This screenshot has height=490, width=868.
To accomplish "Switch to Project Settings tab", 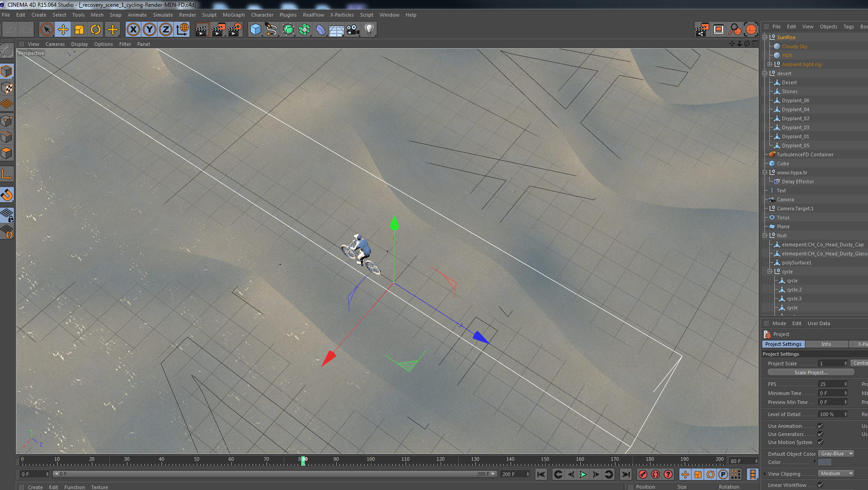I will coord(783,344).
